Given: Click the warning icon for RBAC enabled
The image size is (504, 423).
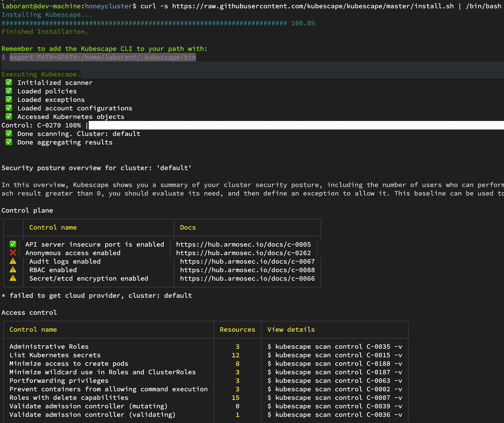Looking at the screenshot, I should click(x=13, y=270).
